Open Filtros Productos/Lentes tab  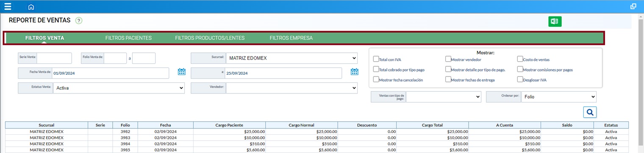(x=210, y=38)
